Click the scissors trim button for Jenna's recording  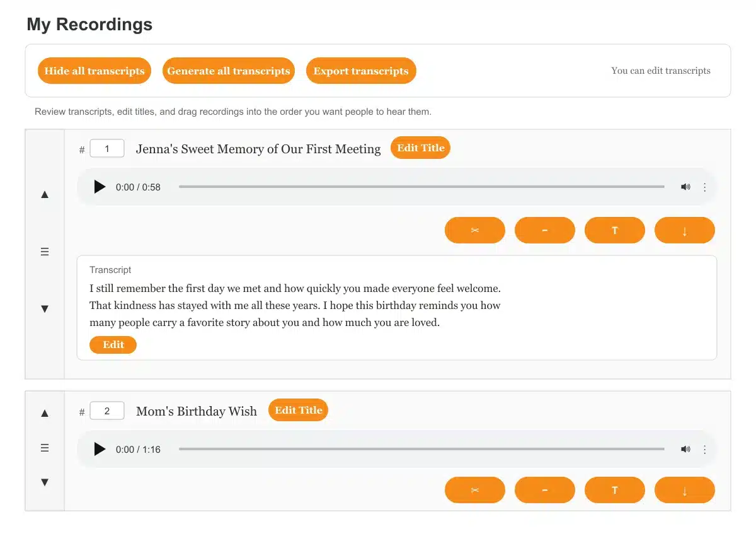pos(475,230)
